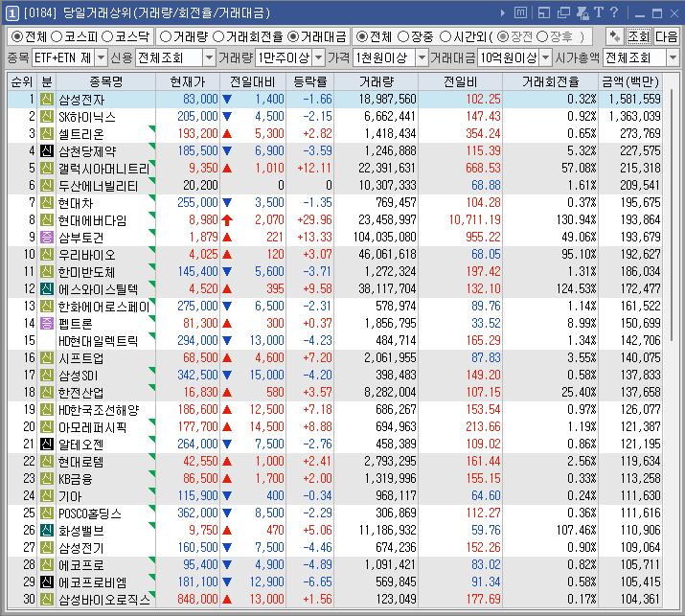Click the black 신 badge on 에코프로비엠 row
This screenshot has width=685, height=616.
click(47, 582)
